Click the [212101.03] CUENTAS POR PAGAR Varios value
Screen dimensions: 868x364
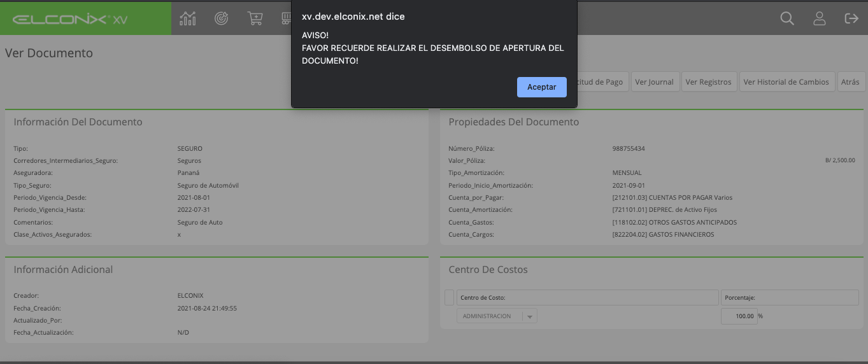(672, 197)
